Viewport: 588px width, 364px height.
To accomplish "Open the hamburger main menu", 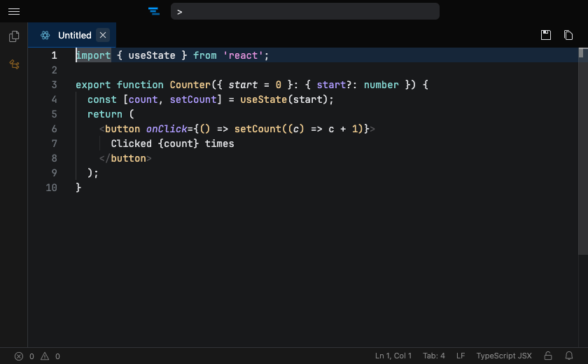I will pyautogui.click(x=14, y=12).
